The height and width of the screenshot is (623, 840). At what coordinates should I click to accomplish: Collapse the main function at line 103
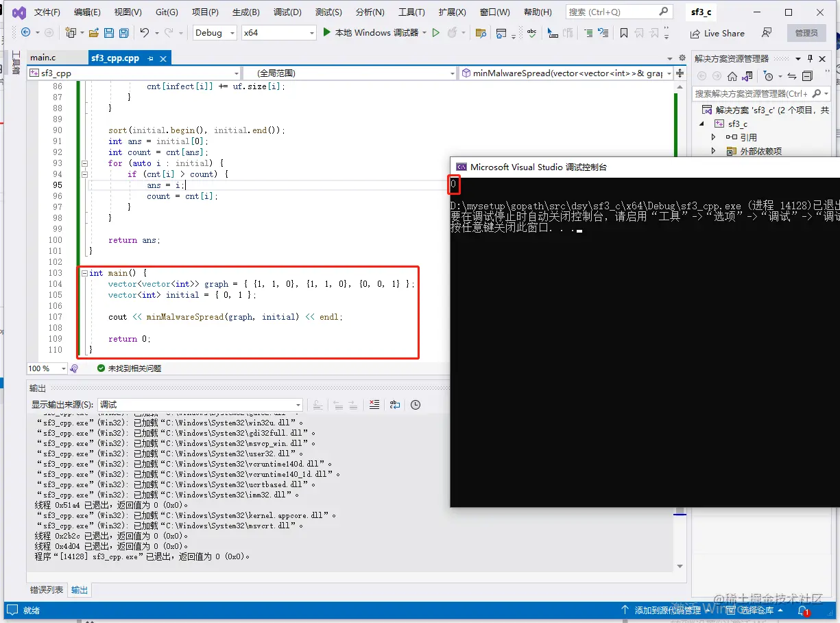click(x=84, y=273)
